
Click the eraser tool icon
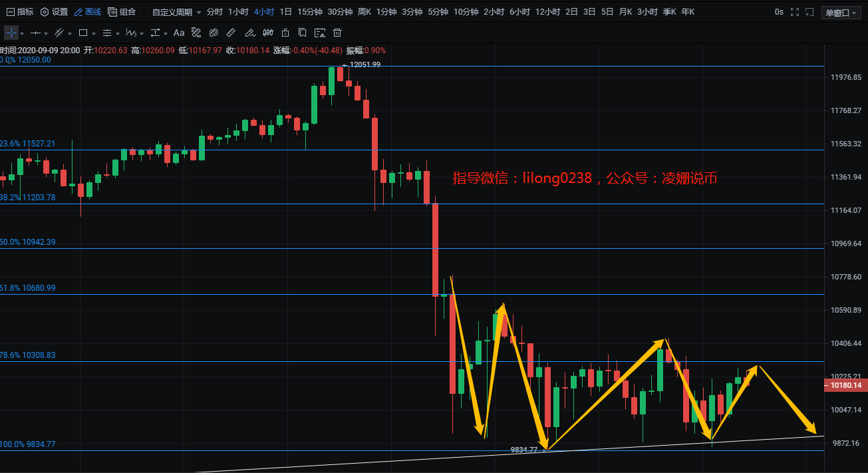tap(214, 33)
